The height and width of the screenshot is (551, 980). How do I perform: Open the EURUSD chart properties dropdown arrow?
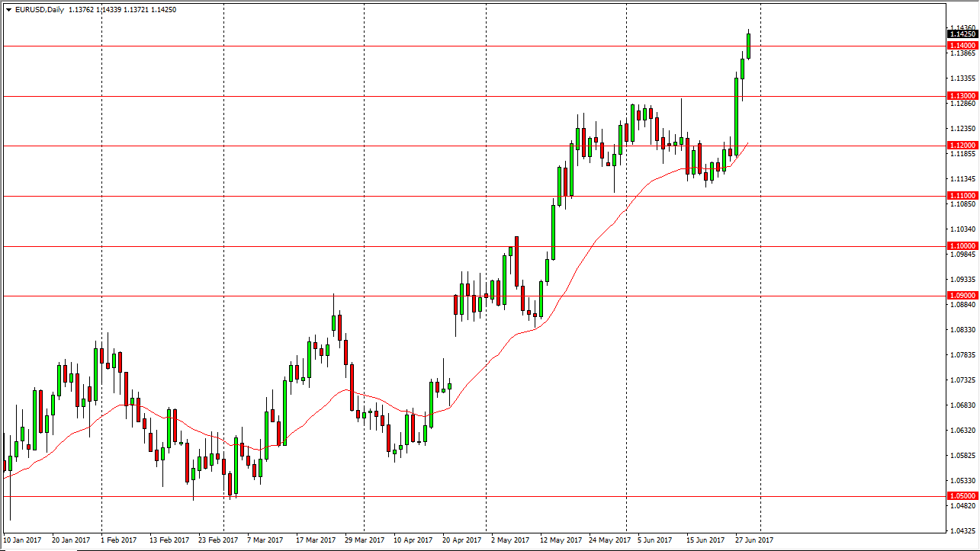coord(8,11)
